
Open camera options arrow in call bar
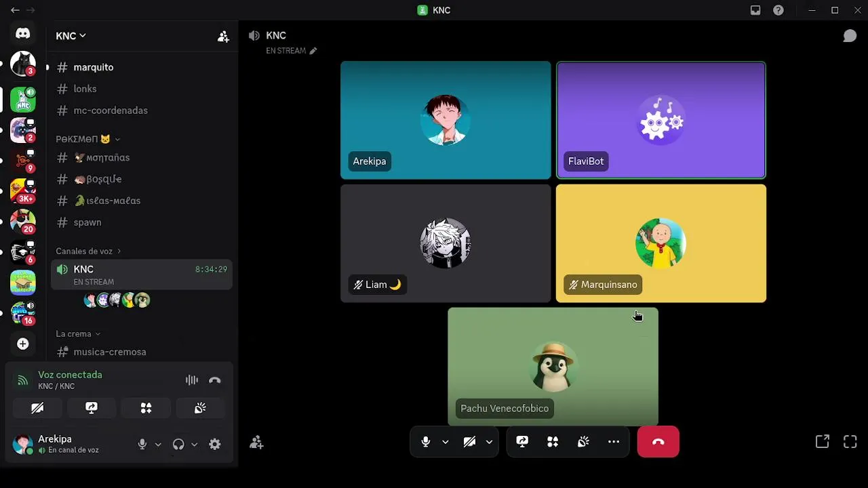(489, 442)
